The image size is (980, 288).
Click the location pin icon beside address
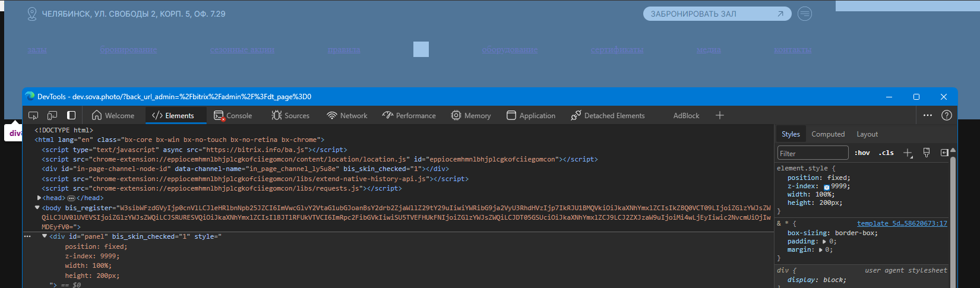[32, 14]
